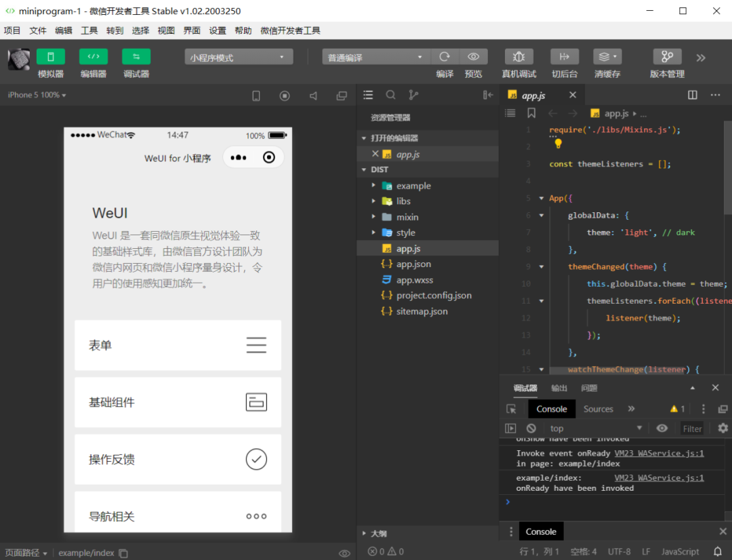Switch to the 输出 output tab
The width and height of the screenshot is (732, 560).
[558, 388]
